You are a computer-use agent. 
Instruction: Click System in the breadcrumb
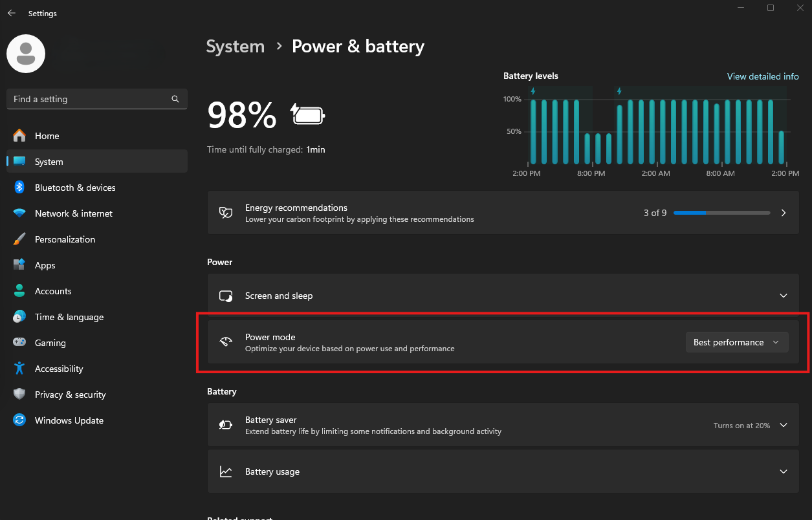pos(236,47)
